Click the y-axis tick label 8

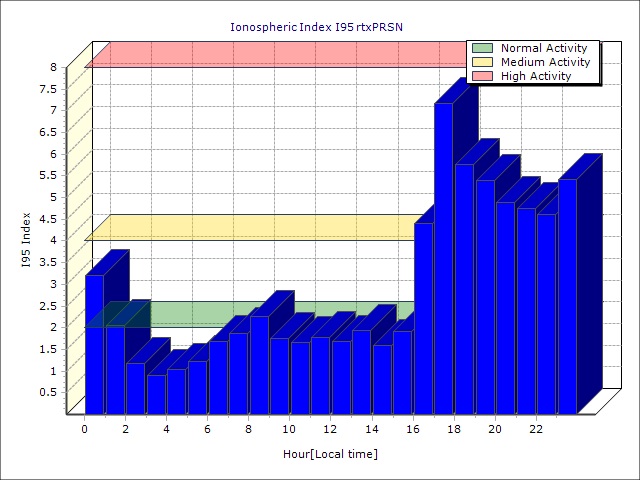tap(54, 67)
